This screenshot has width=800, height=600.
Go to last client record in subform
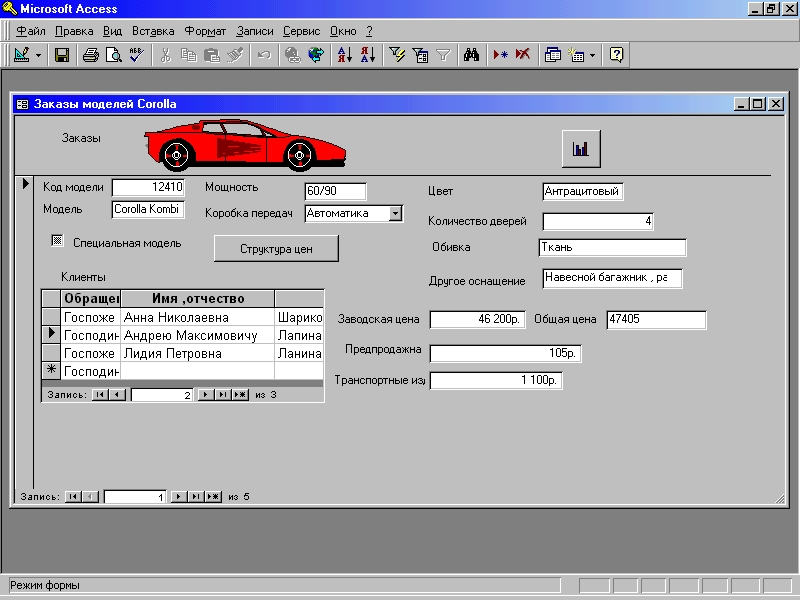click(x=222, y=394)
